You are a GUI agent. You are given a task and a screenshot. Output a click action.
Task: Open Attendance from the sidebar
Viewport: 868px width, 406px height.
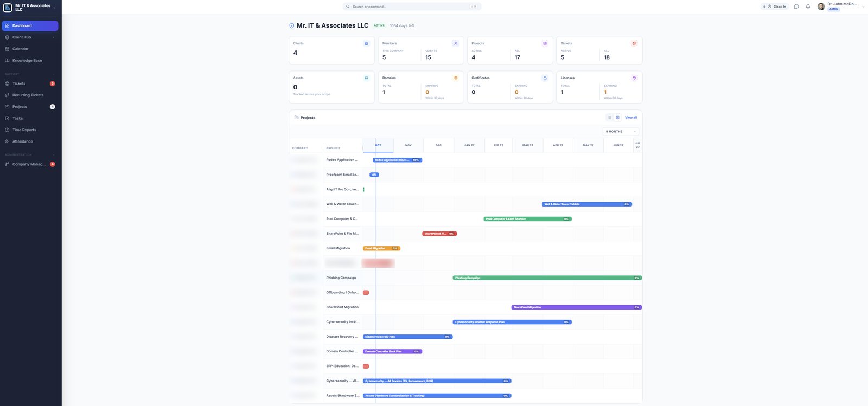(30, 141)
